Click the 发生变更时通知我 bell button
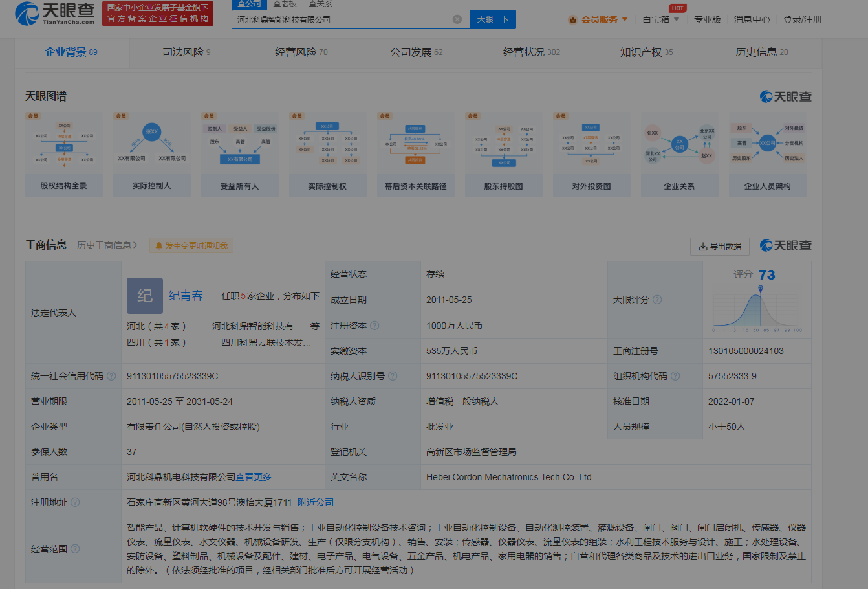Viewport: 868px width, 589px height. (x=191, y=246)
